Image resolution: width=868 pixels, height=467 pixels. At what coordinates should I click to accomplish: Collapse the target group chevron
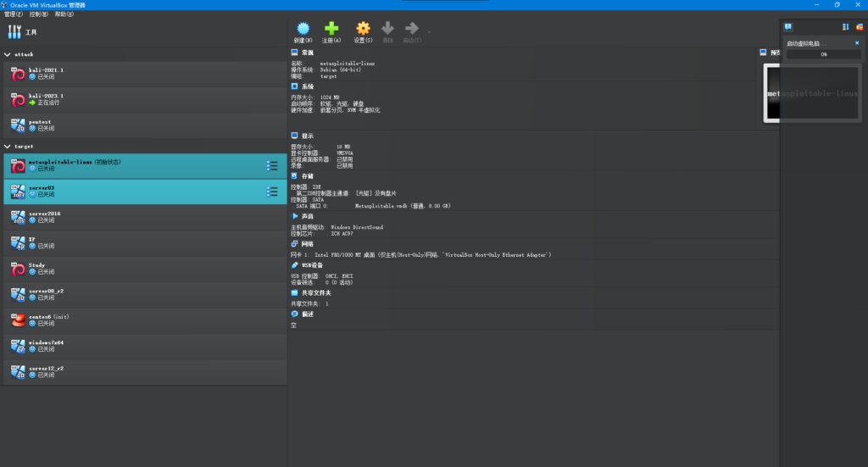point(8,147)
